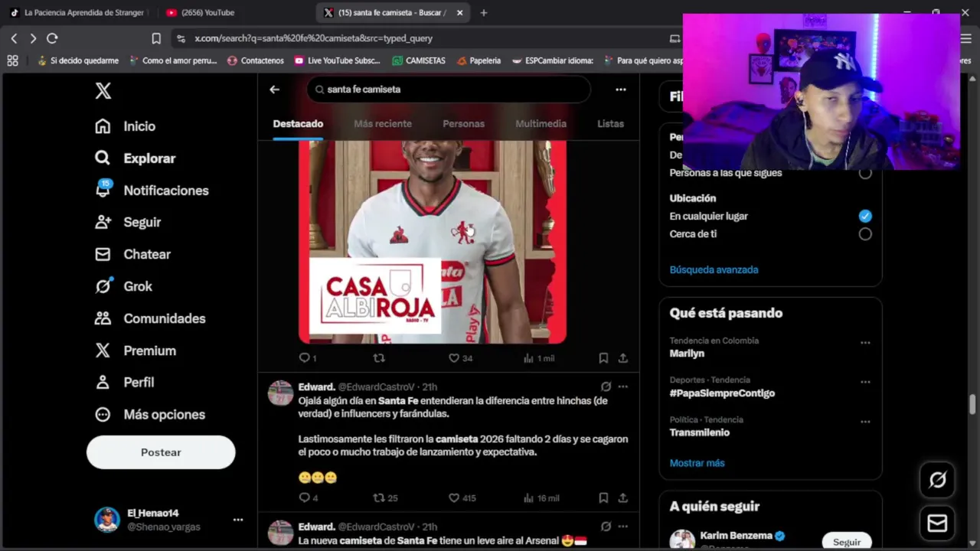This screenshot has height=551, width=980.
Task: Select 'Personas a las que sigues' radio
Action: click(865, 173)
